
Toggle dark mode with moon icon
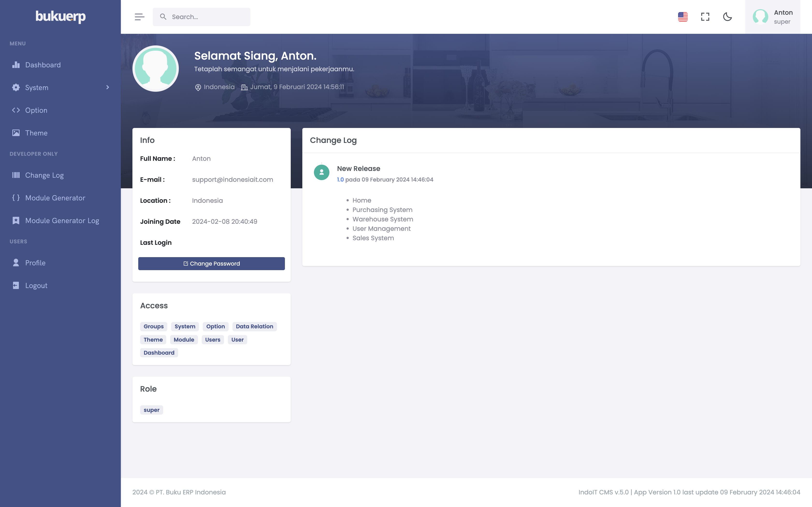point(727,17)
